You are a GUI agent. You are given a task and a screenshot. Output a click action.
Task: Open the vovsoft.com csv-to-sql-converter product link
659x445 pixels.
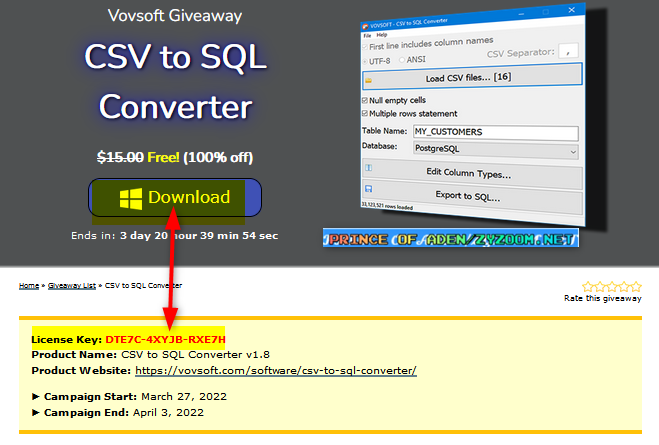(x=276, y=371)
